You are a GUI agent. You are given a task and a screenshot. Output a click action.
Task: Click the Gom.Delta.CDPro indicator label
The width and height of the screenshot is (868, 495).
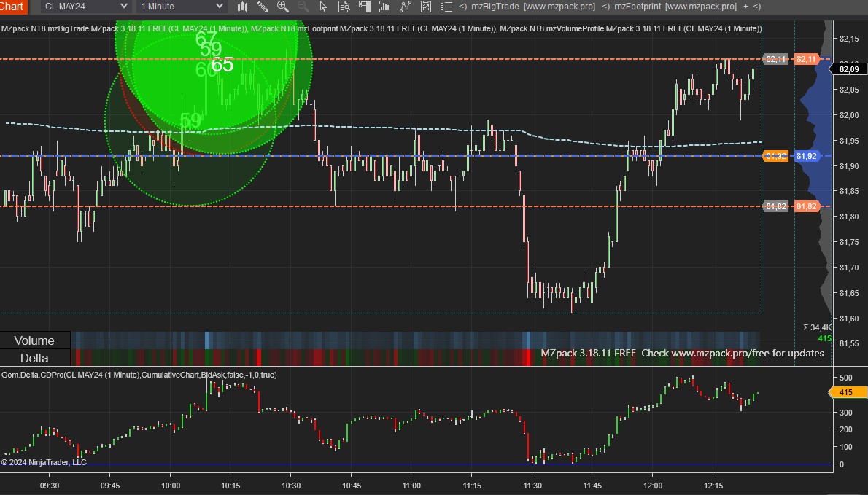click(139, 375)
